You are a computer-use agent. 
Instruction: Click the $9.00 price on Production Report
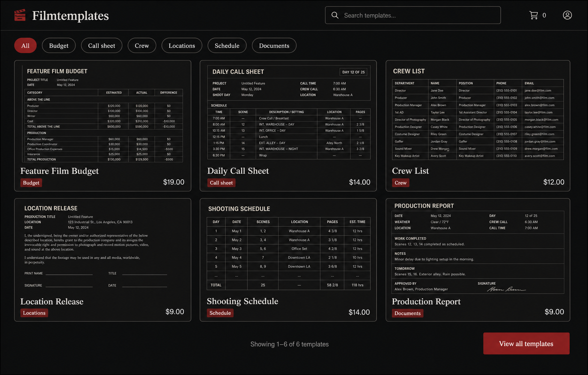554,312
